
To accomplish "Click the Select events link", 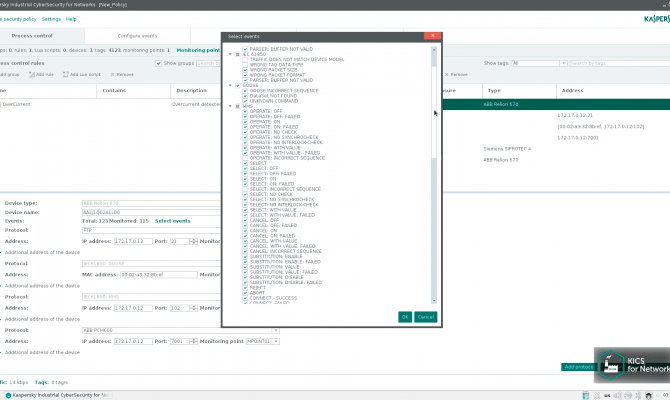I will coord(173,221).
